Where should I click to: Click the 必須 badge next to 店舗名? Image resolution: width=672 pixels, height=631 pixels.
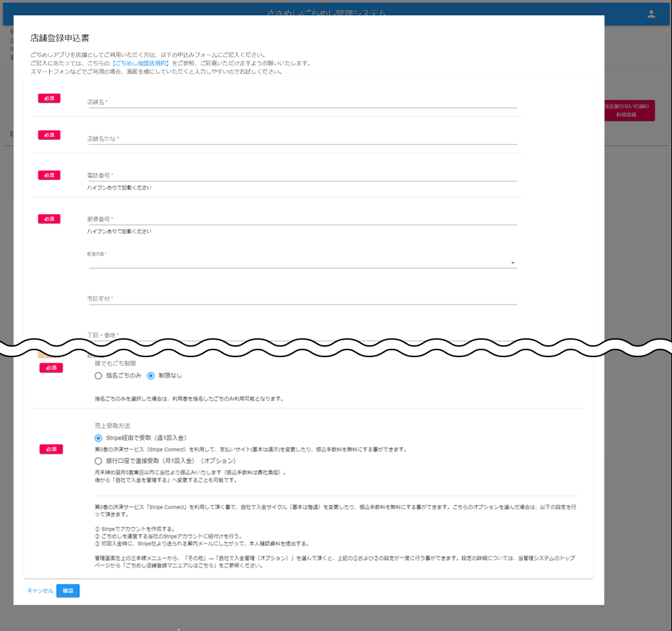[49, 98]
